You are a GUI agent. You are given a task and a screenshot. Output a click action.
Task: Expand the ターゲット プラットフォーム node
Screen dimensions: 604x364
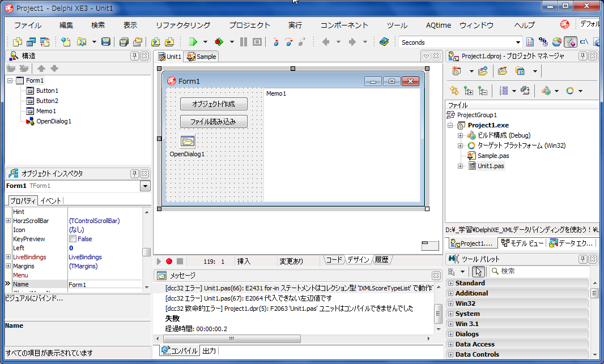460,146
